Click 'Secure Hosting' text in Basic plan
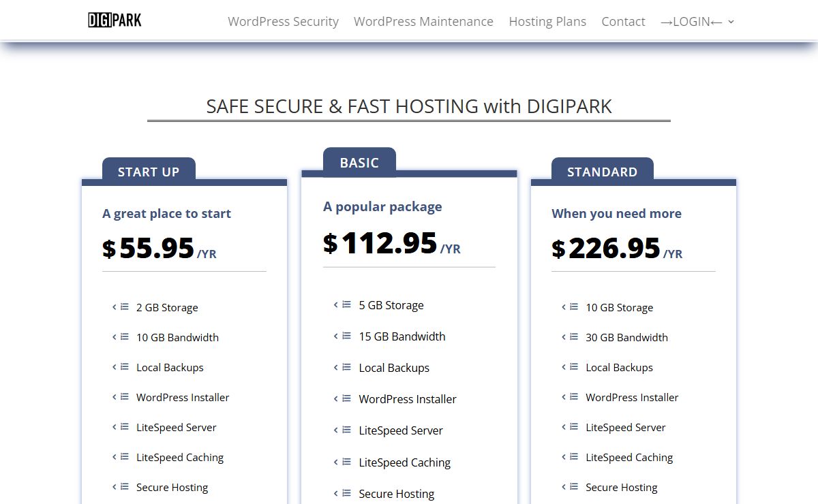 tap(397, 494)
